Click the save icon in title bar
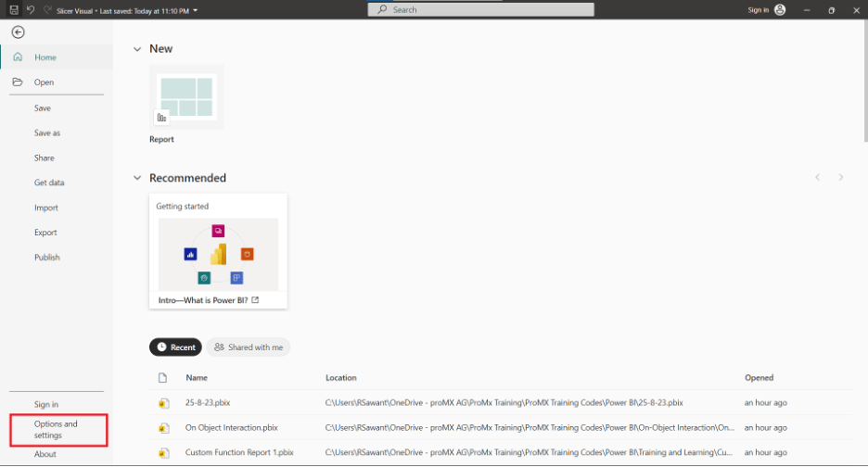This screenshot has height=467, width=868. [13, 9]
